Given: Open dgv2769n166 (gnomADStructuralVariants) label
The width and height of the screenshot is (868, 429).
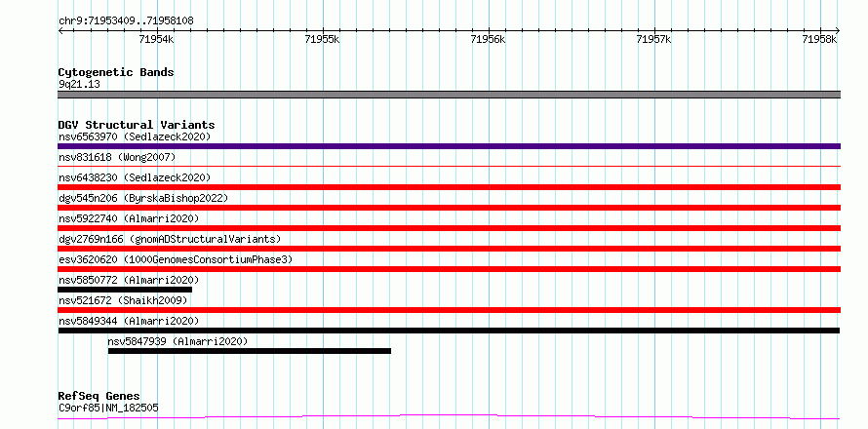Looking at the screenshot, I should point(170,239).
